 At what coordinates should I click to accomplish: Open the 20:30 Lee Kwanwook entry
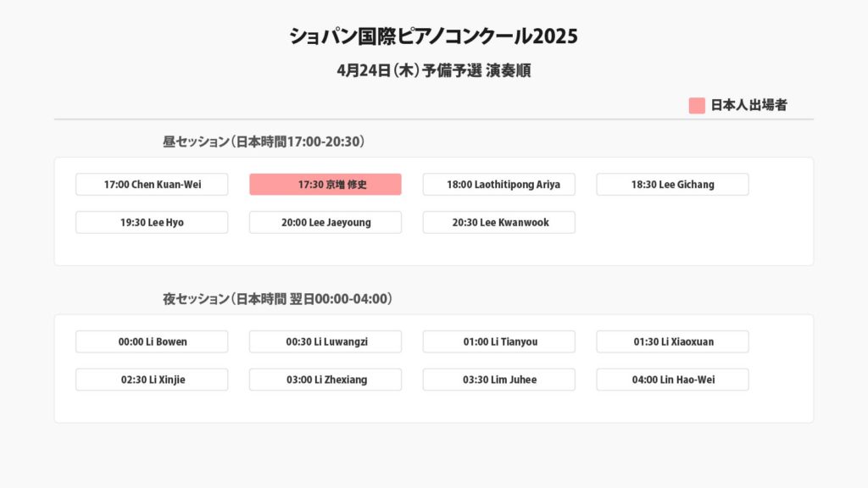[499, 223]
